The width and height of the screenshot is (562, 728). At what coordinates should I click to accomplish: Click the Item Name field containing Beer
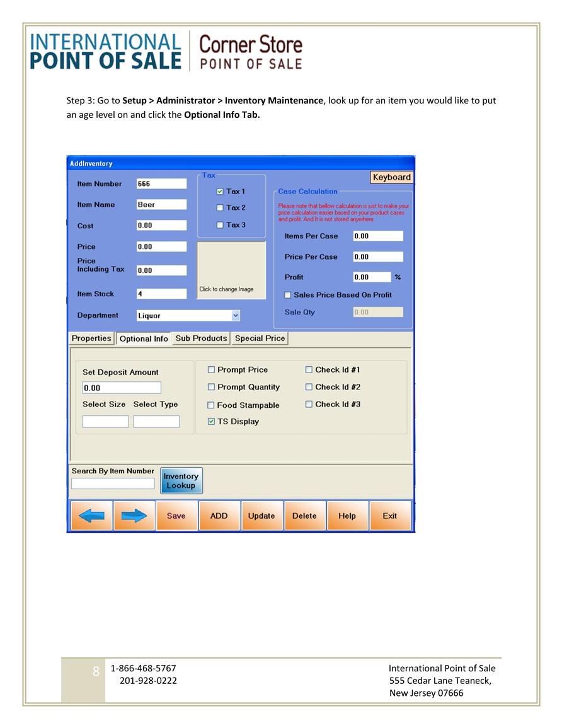[161, 205]
